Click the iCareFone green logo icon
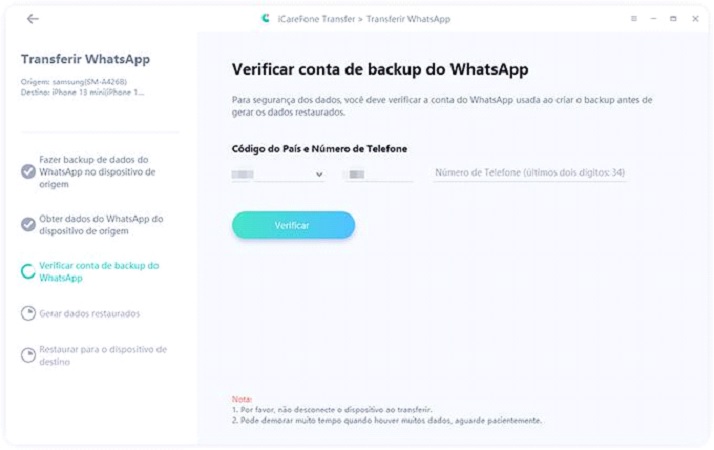714x450 pixels. (x=265, y=19)
